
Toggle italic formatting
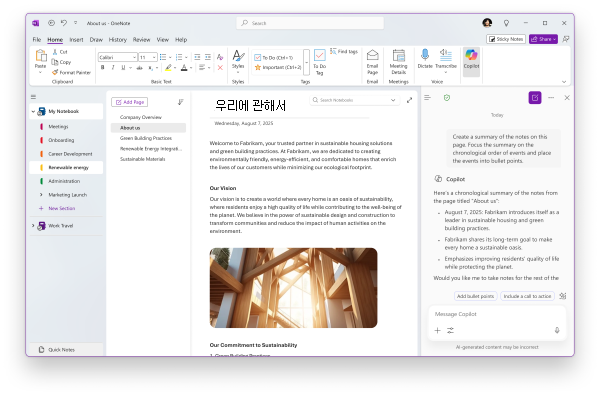[112, 67]
